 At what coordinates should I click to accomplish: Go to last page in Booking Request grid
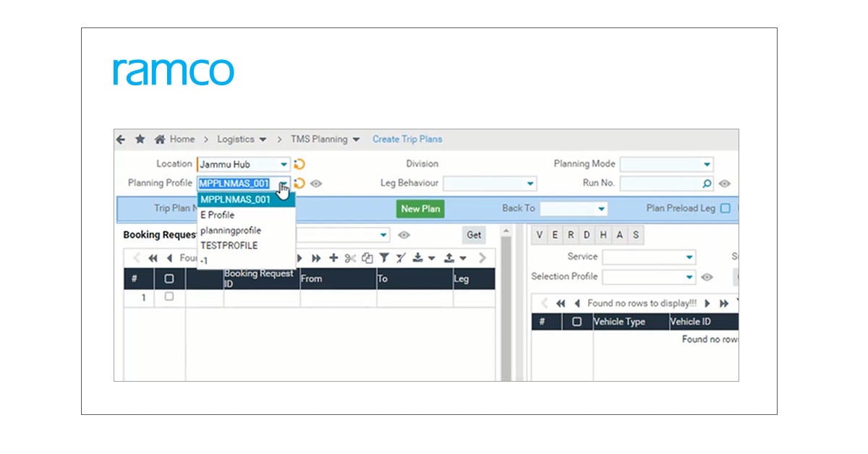pyautogui.click(x=317, y=258)
